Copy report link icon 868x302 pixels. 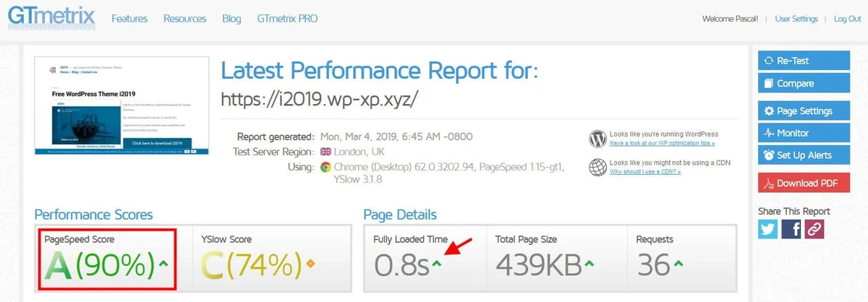(814, 229)
